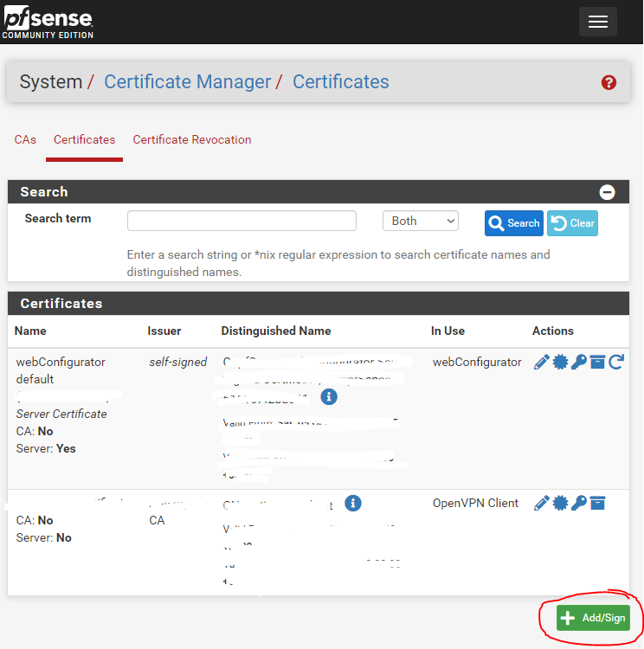Screen dimensions: 644x649
Task: Export the OpenVPN Client certificate with the seal icon
Action: pos(560,503)
